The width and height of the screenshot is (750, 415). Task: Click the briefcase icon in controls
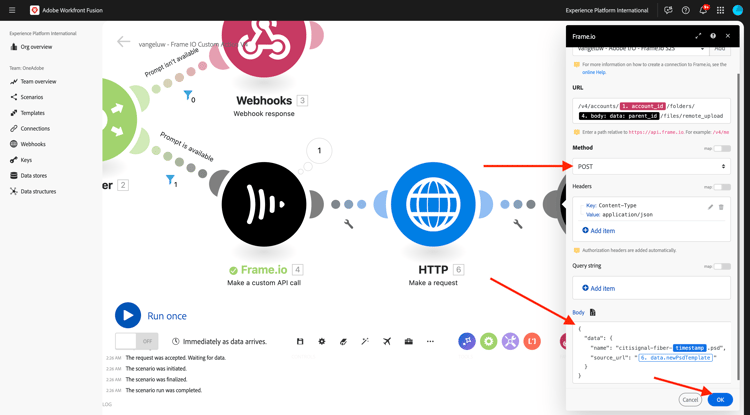[408, 341]
